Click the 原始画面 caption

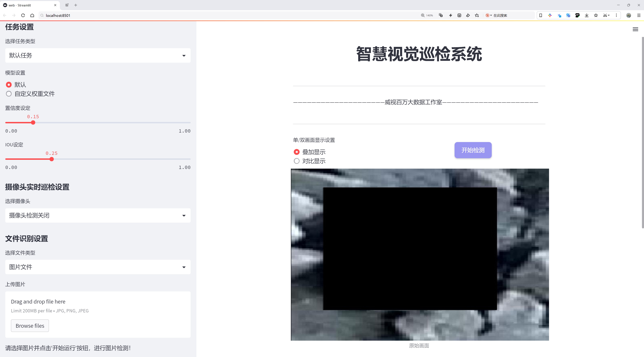click(419, 346)
